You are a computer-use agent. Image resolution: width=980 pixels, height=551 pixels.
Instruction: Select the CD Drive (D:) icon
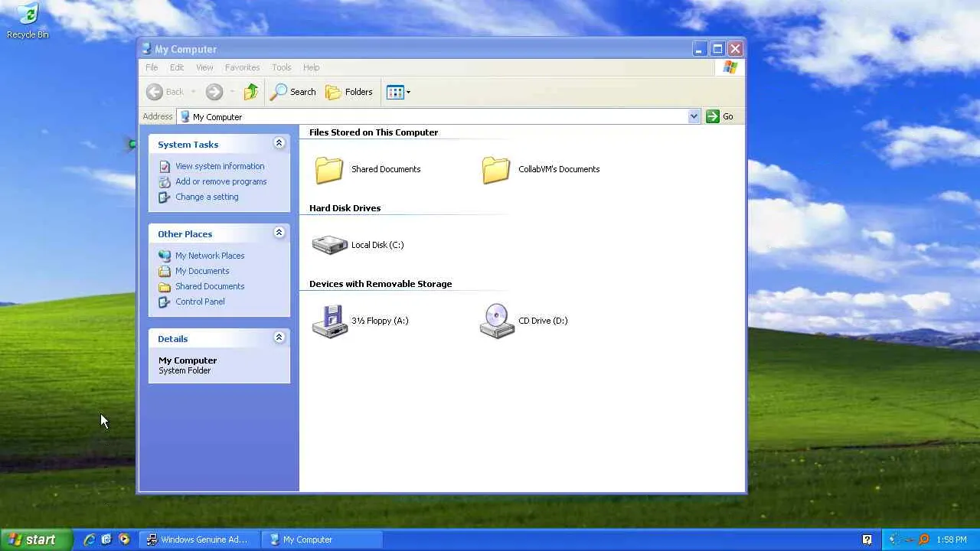click(x=524, y=321)
